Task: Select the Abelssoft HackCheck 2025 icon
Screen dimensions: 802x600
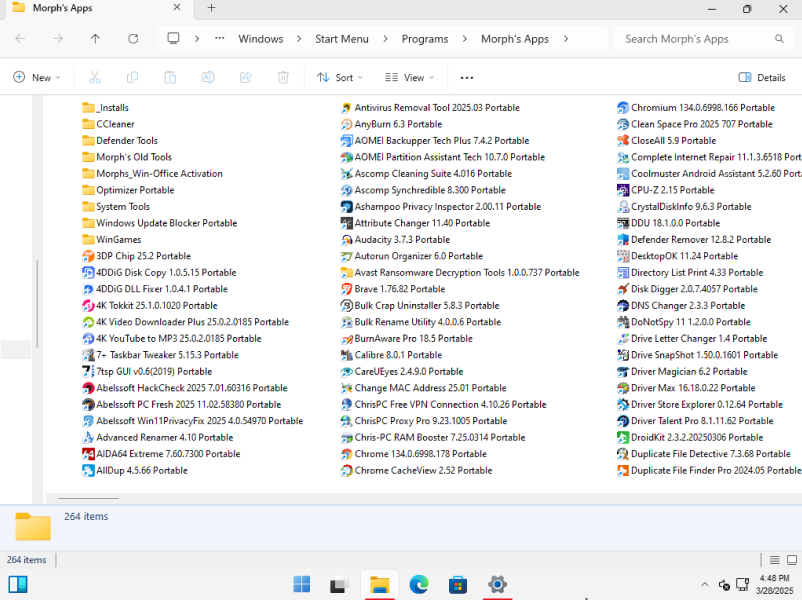Action: click(88, 388)
